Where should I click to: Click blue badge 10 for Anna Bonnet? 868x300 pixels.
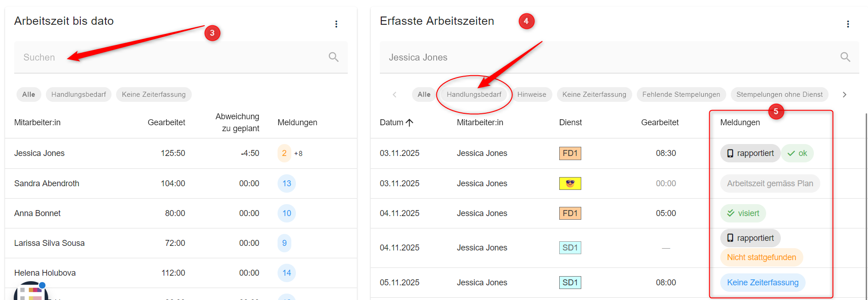[x=287, y=213]
